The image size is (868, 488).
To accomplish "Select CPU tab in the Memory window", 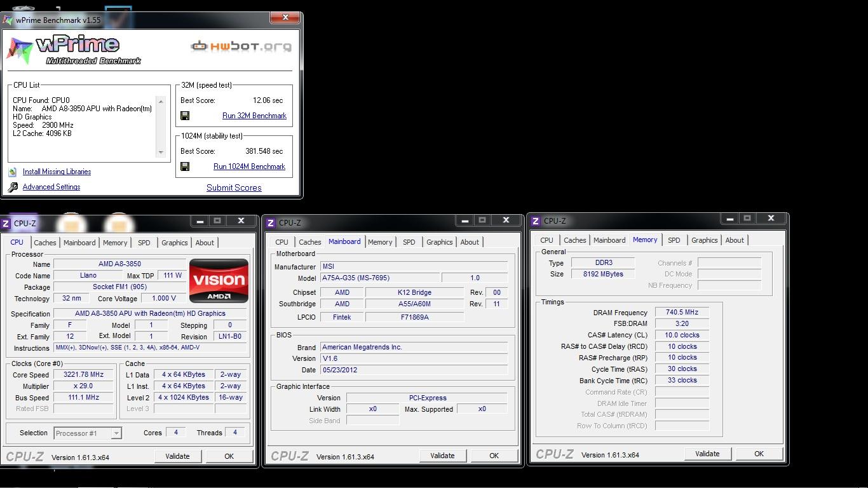I will tap(546, 240).
